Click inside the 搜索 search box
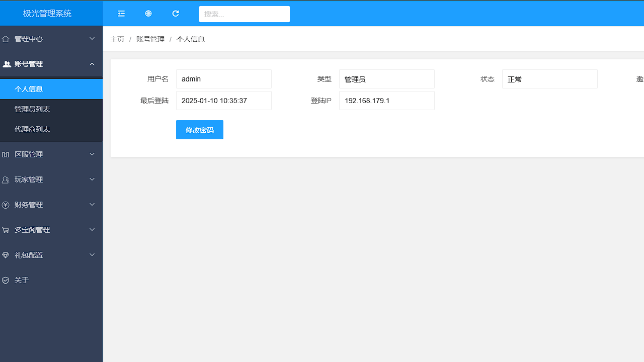The width and height of the screenshot is (644, 362). coord(244,14)
